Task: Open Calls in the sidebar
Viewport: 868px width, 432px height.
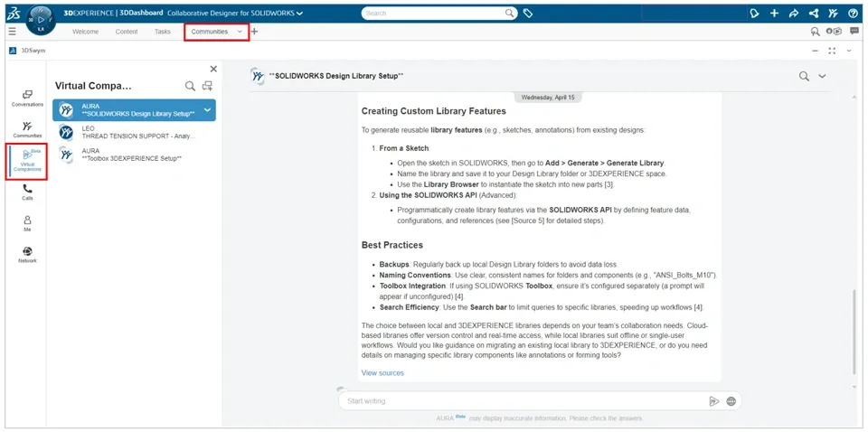Action: [27, 192]
